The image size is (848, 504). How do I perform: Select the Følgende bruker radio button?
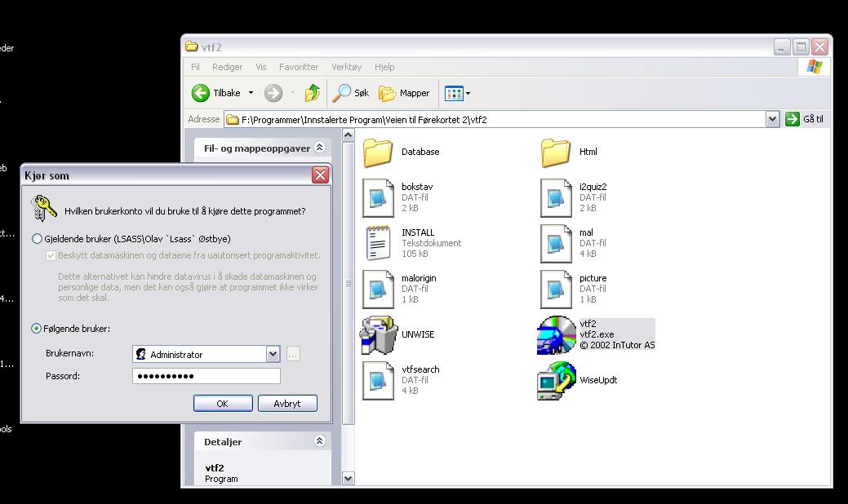(37, 329)
